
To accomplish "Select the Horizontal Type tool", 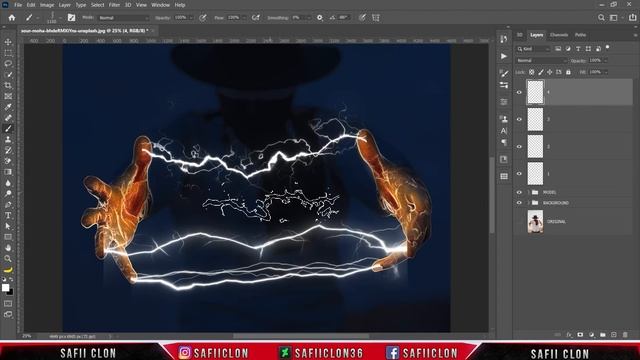I will click(x=8, y=215).
